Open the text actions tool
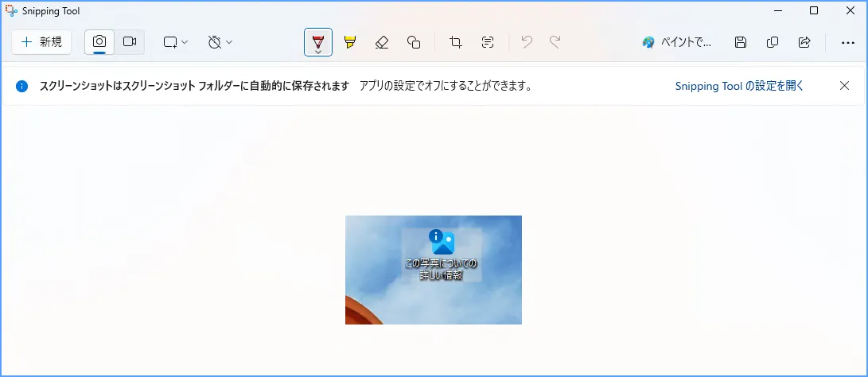Screen dimensions: 868x377 pyautogui.click(x=488, y=42)
